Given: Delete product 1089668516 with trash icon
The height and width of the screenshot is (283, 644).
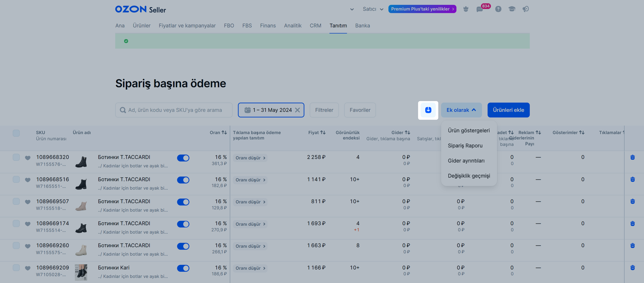Looking at the screenshot, I should coord(632,179).
